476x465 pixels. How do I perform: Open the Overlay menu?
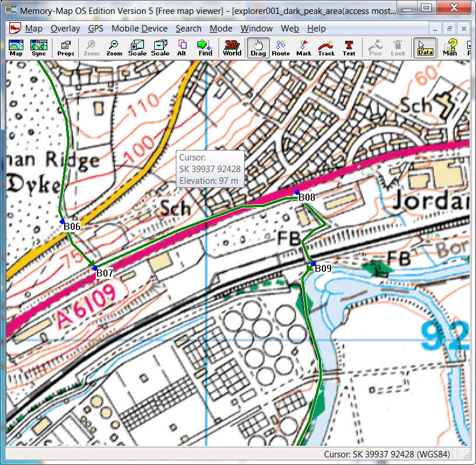click(65, 29)
